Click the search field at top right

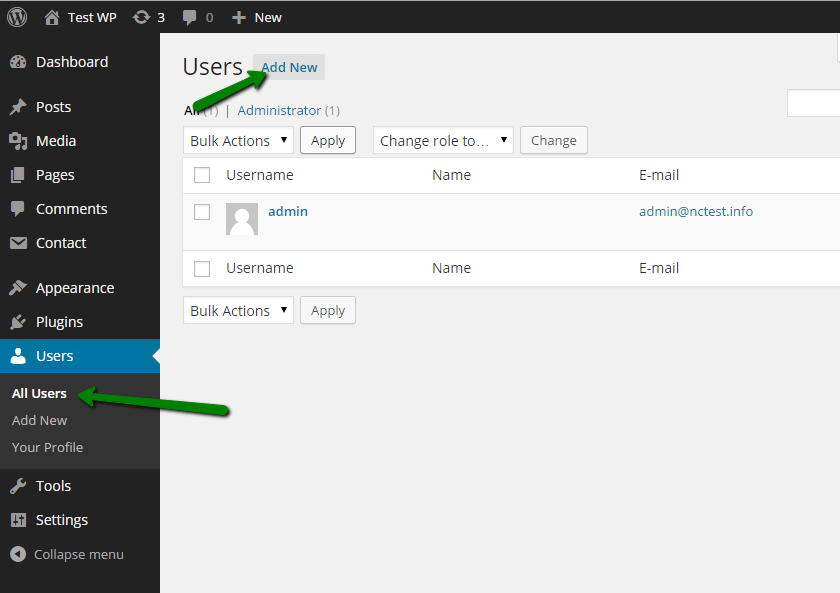[x=815, y=102]
